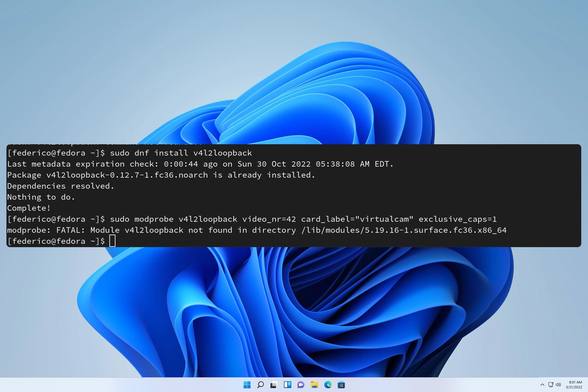The image size is (588, 392).
Task: Open the calendar by clicking the clock
Action: pos(575,382)
